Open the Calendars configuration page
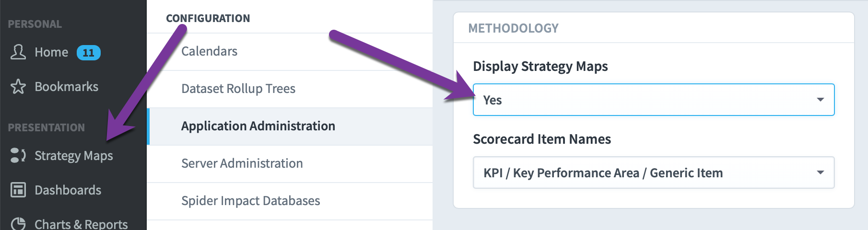 coord(290,51)
